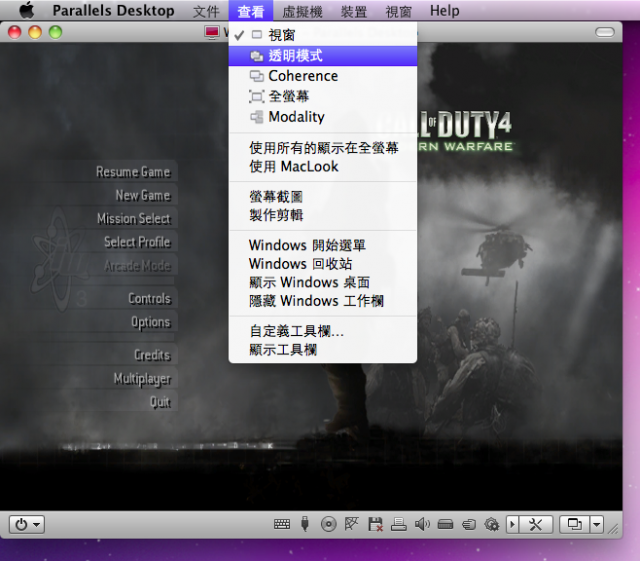Choose 隱藏 Windows 工作欄
Image resolution: width=640 pixels, height=561 pixels.
pos(323,301)
